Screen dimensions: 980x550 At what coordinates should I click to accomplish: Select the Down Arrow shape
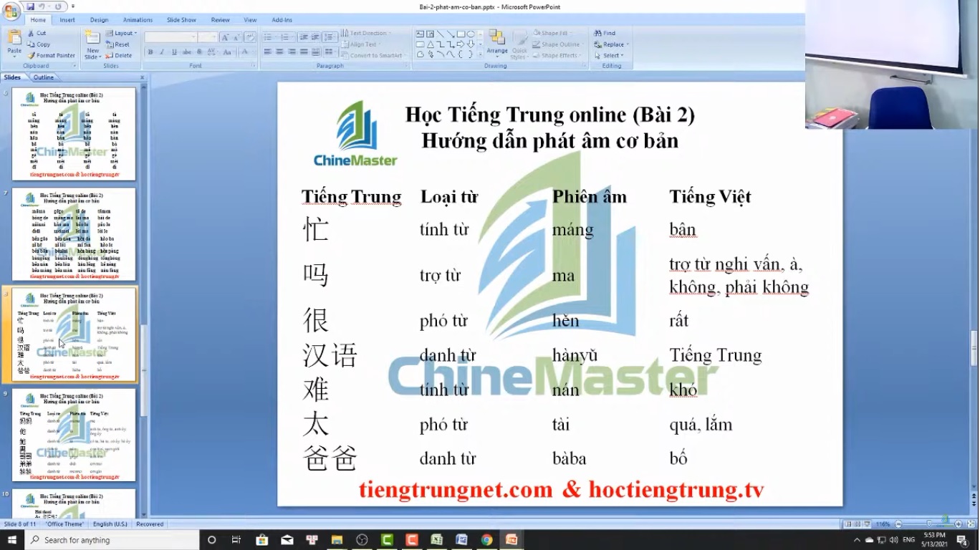471,44
